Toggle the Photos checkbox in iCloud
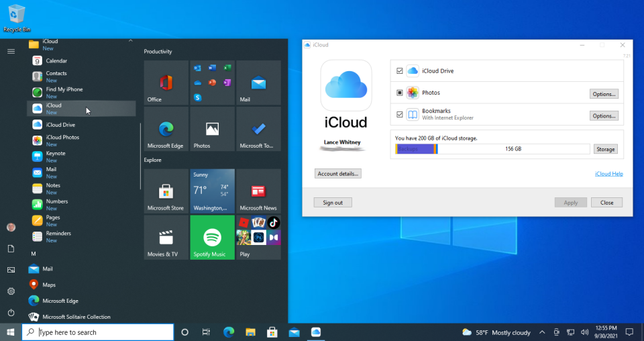This screenshot has width=644, height=341. pos(400,93)
